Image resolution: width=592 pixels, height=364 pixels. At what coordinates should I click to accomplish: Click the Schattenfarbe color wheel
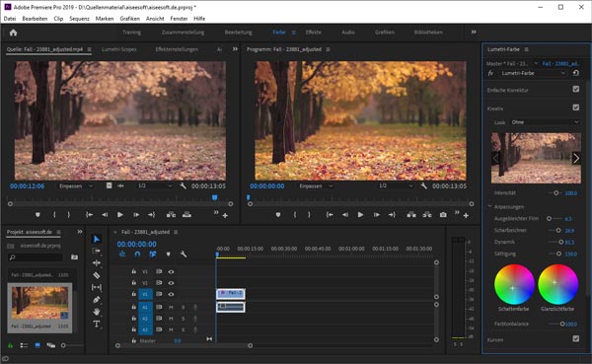click(x=514, y=284)
